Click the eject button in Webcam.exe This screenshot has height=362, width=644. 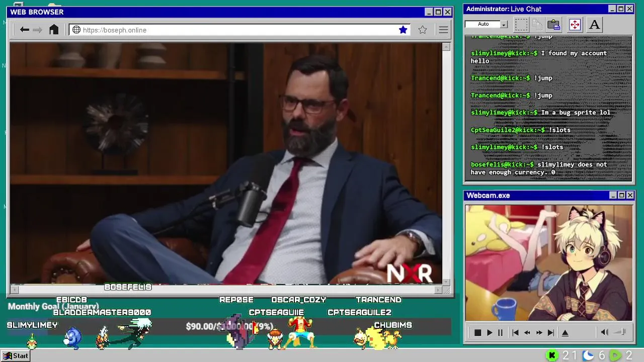point(565,333)
